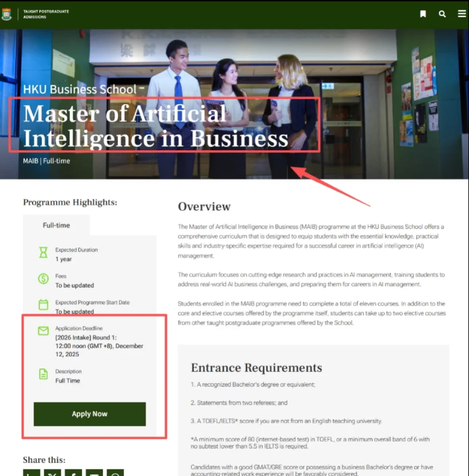Image resolution: width=469 pixels, height=476 pixels.
Task: Click the '1 year' duration value
Action: point(64,259)
